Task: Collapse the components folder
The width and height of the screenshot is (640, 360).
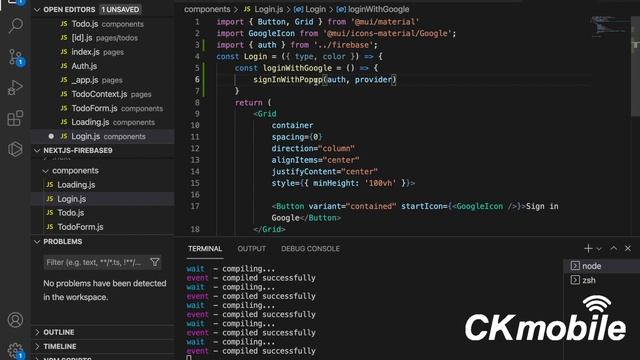Action: click(x=46, y=171)
